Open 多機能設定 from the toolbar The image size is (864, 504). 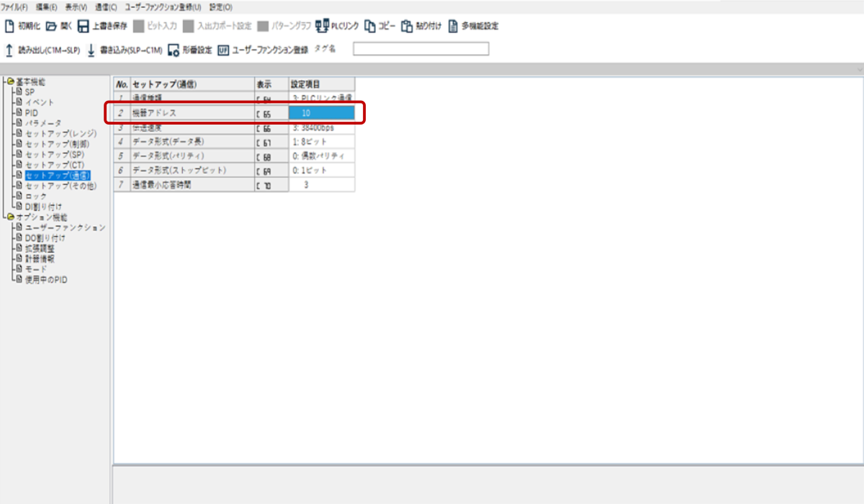click(x=453, y=27)
